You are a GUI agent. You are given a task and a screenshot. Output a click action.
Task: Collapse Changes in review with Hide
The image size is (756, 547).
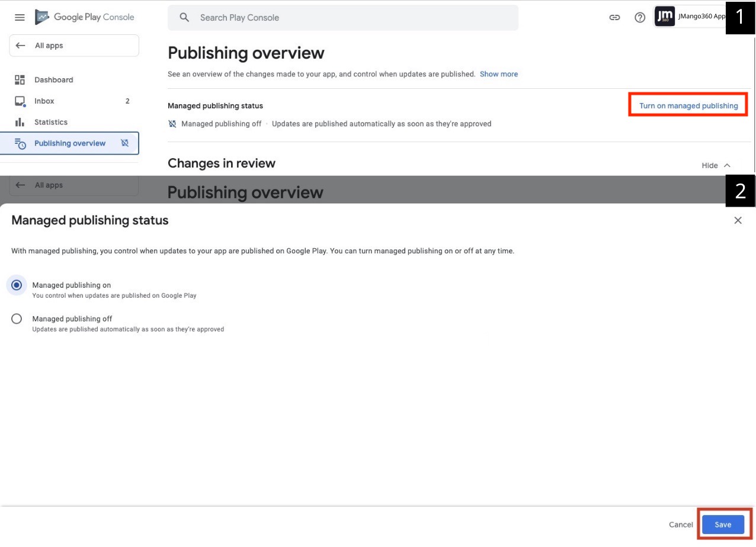pyautogui.click(x=716, y=165)
